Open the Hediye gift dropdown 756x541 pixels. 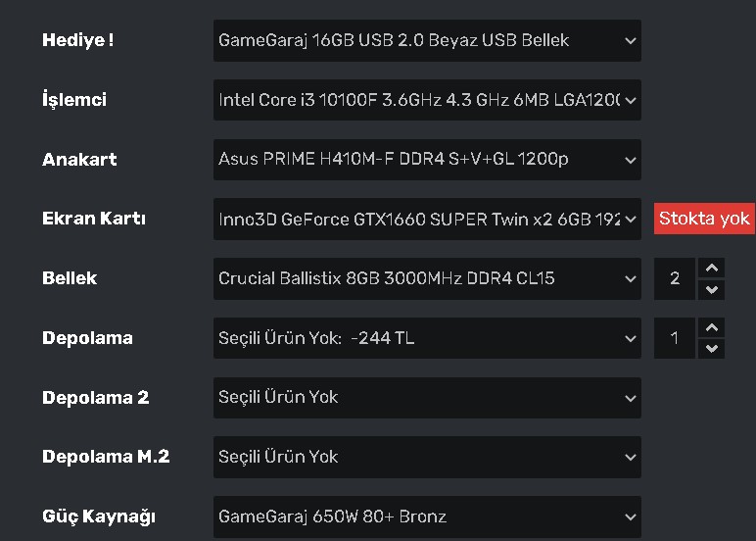point(427,41)
